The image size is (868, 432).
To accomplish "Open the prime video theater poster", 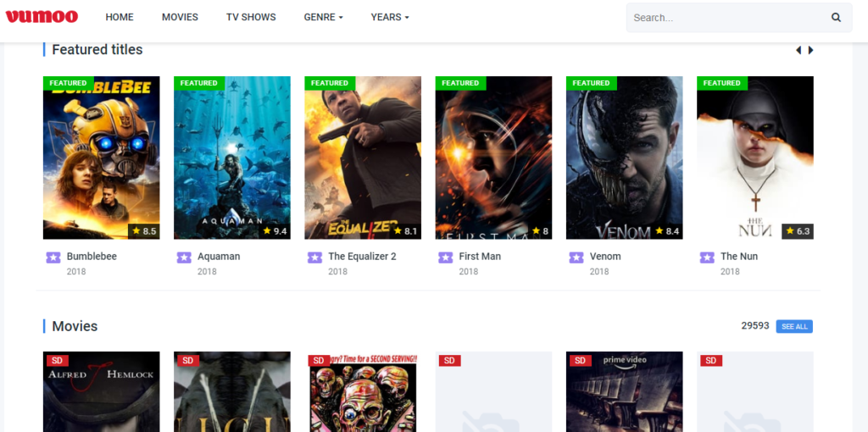I will [625, 391].
